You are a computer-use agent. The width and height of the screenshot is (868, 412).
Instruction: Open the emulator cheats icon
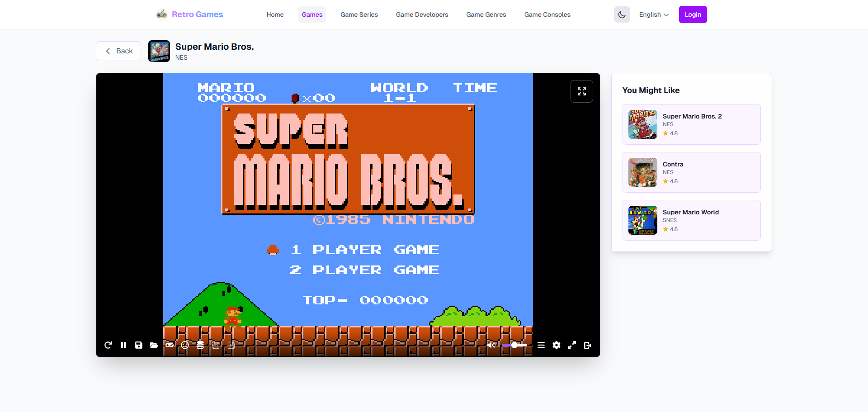click(185, 345)
